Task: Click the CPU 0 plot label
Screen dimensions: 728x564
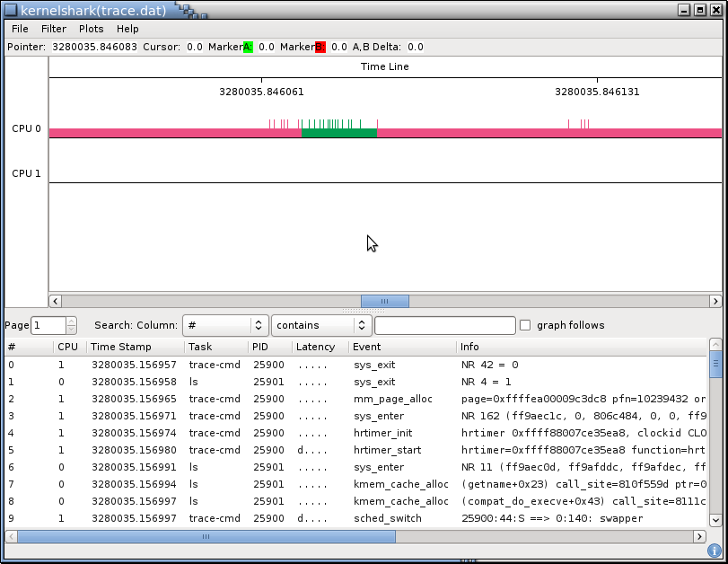Action: coord(26,128)
